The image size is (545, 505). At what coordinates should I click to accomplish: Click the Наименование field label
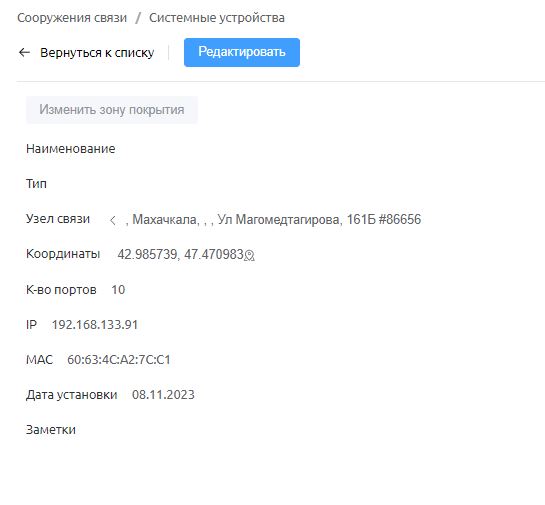(71, 149)
